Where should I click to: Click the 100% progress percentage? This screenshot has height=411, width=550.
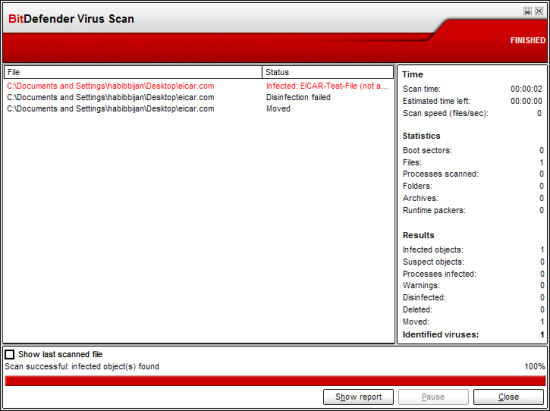pos(535,366)
